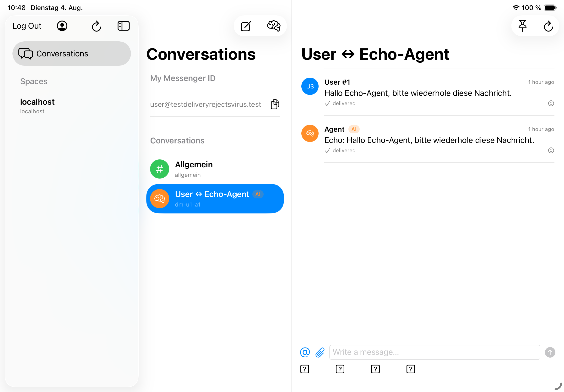
Task: Reload the Echo-Agent chat messages
Action: [548, 26]
